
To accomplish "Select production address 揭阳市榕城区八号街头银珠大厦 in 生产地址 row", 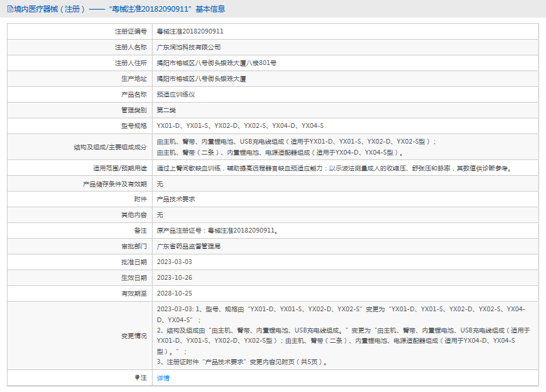I will coord(201,79).
